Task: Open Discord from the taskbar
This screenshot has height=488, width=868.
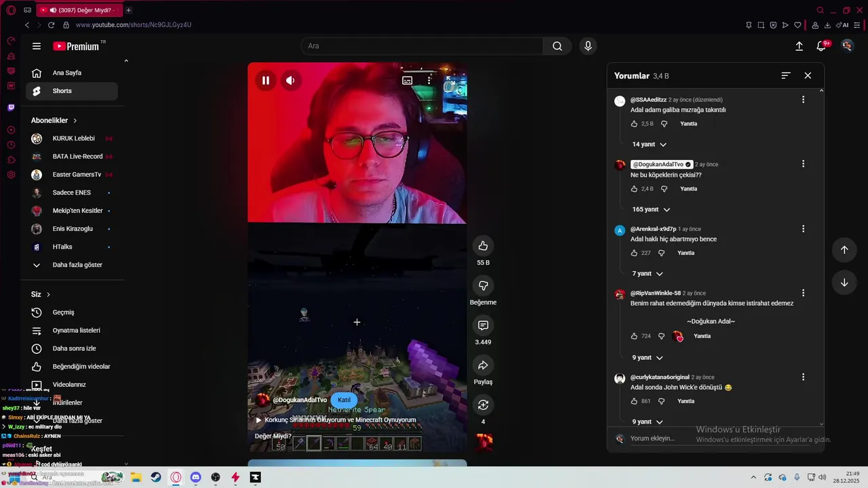Action: [x=195, y=477]
